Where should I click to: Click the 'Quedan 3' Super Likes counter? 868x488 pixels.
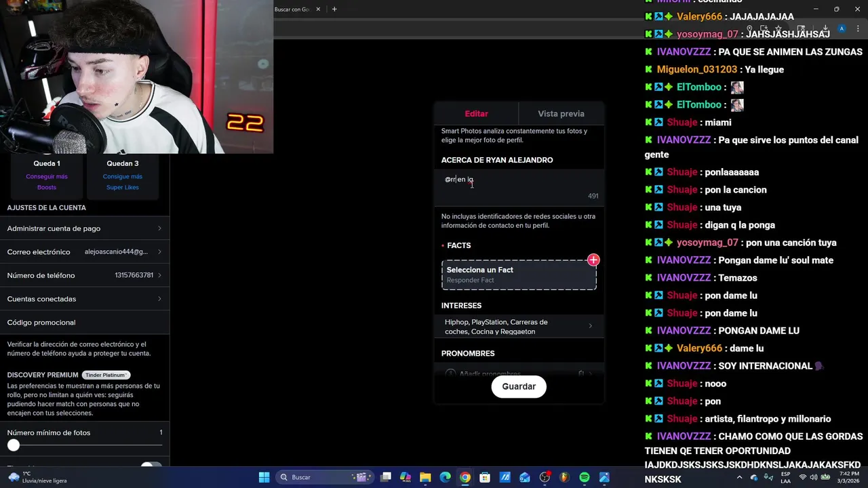(x=123, y=163)
